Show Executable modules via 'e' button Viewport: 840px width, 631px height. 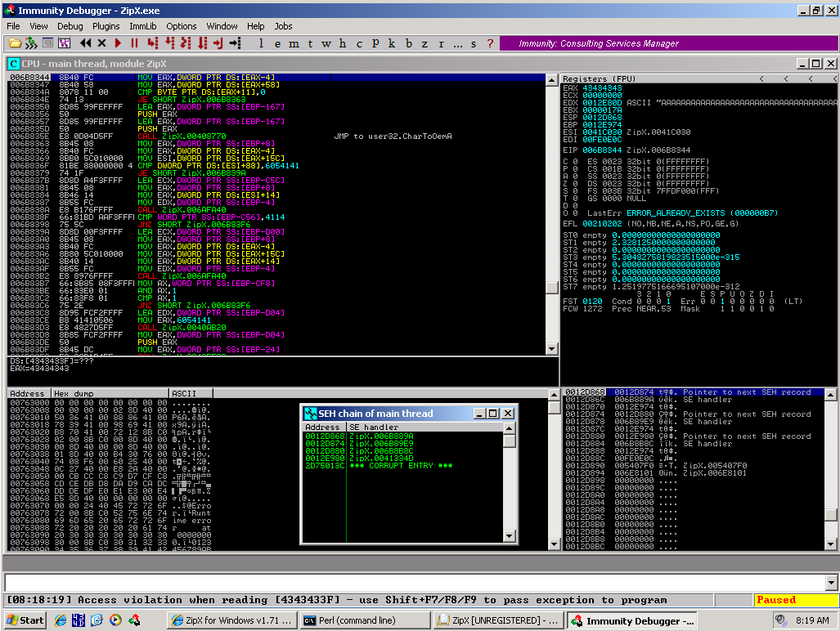[x=277, y=43]
